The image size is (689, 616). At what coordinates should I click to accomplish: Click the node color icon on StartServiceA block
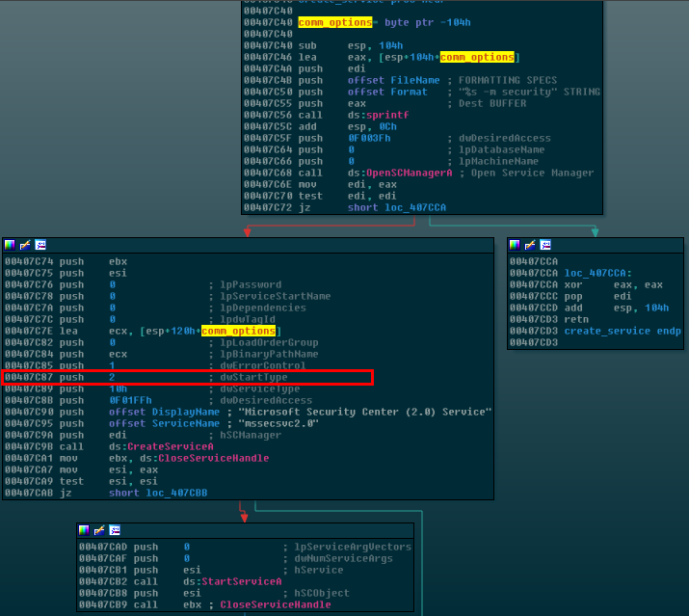pos(85,530)
